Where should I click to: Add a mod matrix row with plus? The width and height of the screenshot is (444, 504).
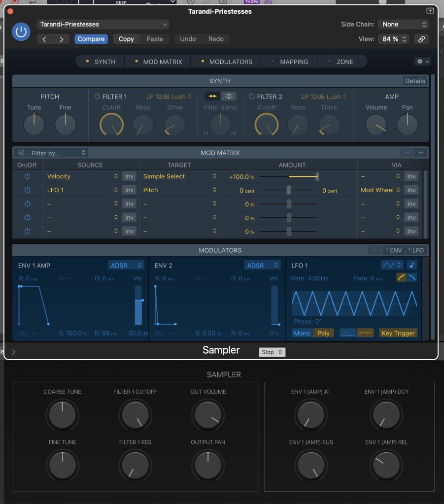420,153
